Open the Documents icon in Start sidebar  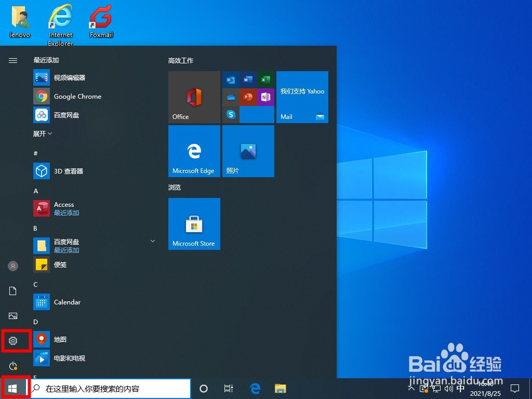[13, 291]
